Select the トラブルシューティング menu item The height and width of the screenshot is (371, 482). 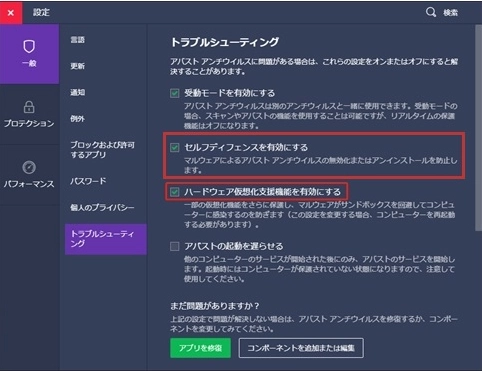106,239
